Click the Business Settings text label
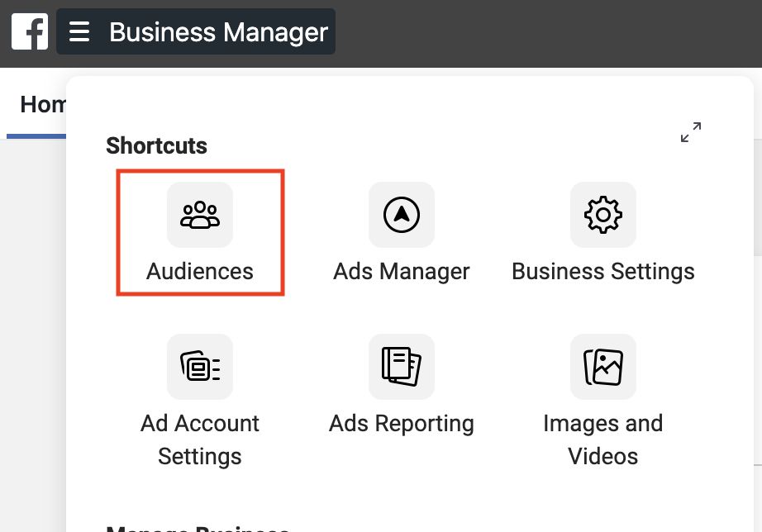This screenshot has height=532, width=762. pos(603,271)
